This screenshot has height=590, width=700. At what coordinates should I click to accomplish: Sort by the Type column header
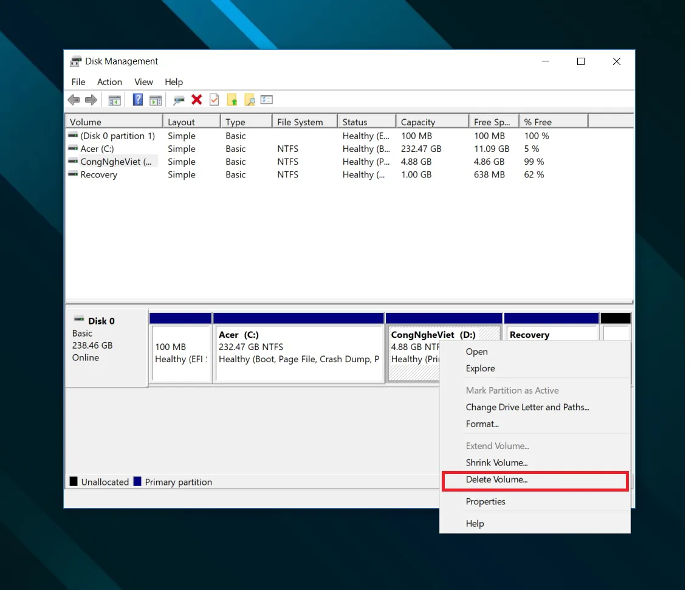coord(246,122)
